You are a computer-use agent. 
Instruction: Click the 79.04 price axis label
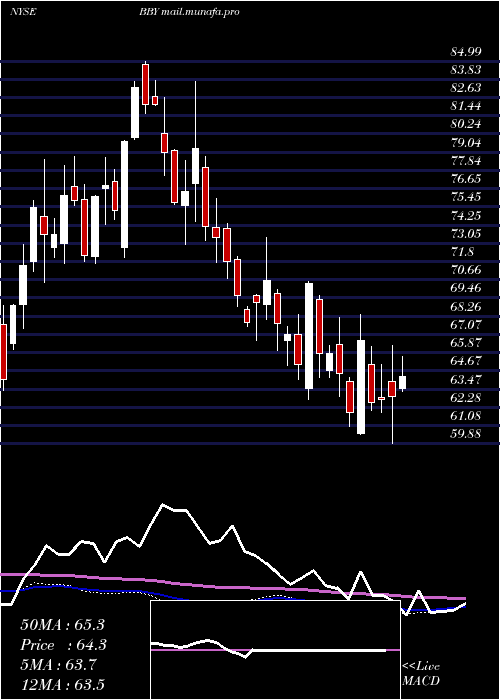click(x=466, y=143)
